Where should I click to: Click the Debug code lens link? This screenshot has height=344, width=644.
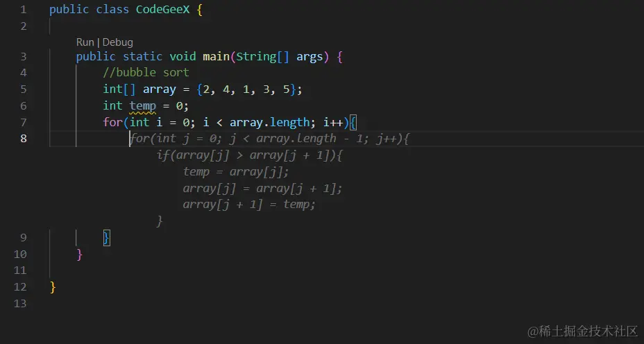click(x=117, y=42)
